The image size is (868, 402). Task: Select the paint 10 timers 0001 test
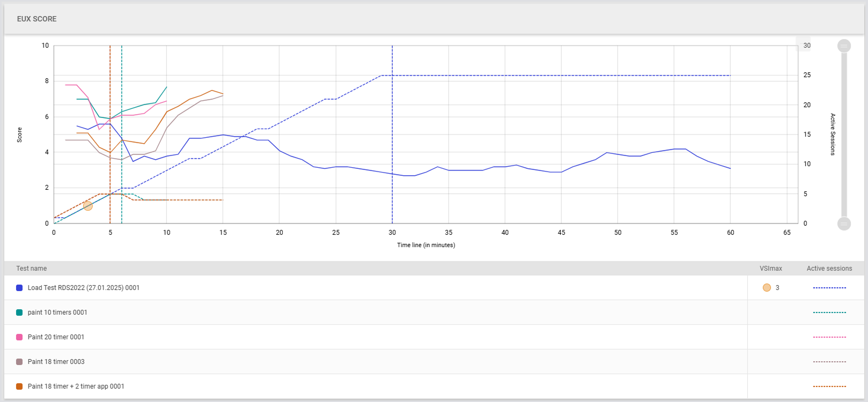tap(57, 312)
